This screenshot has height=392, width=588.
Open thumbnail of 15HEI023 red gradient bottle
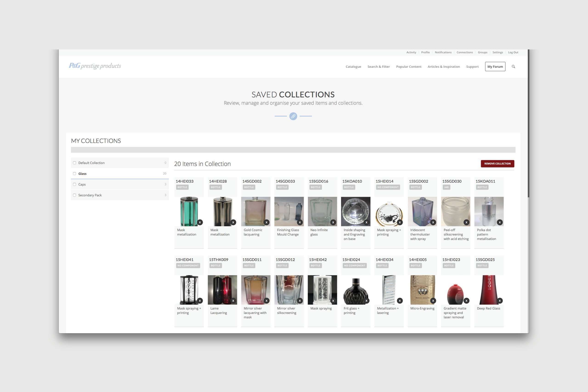455,290
